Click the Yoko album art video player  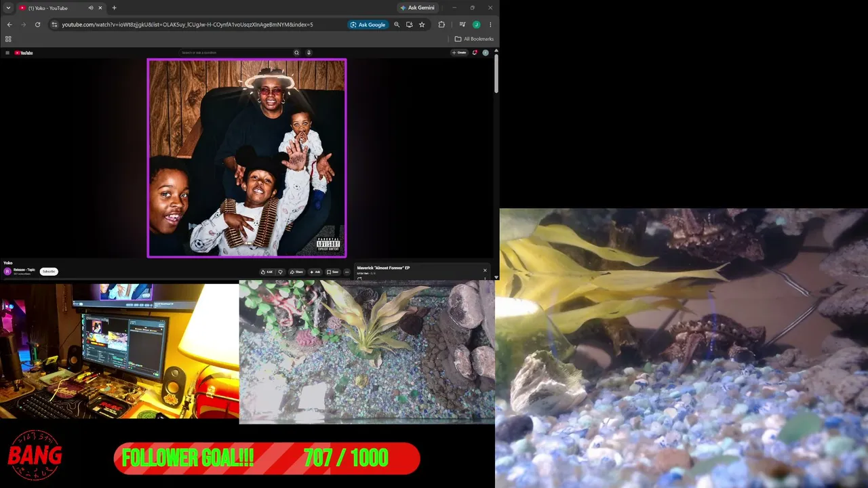click(247, 158)
